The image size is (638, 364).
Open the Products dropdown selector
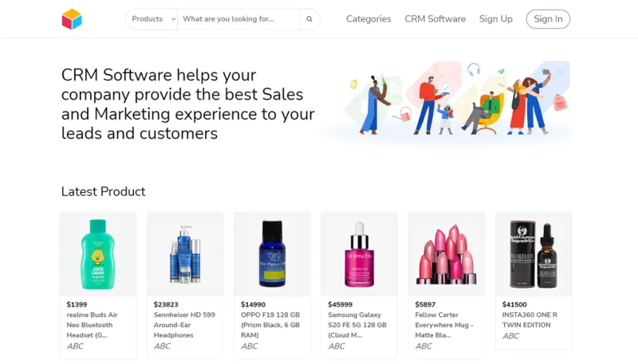[x=152, y=19]
